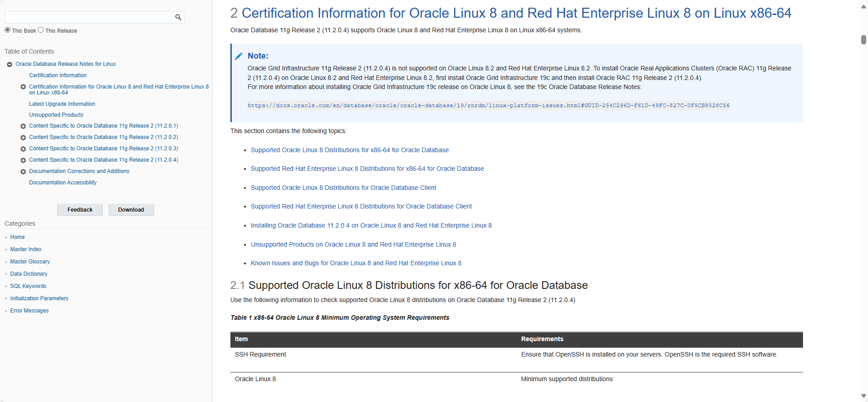Open Installing Oracle Database 11.2.0.4 link

371,225
